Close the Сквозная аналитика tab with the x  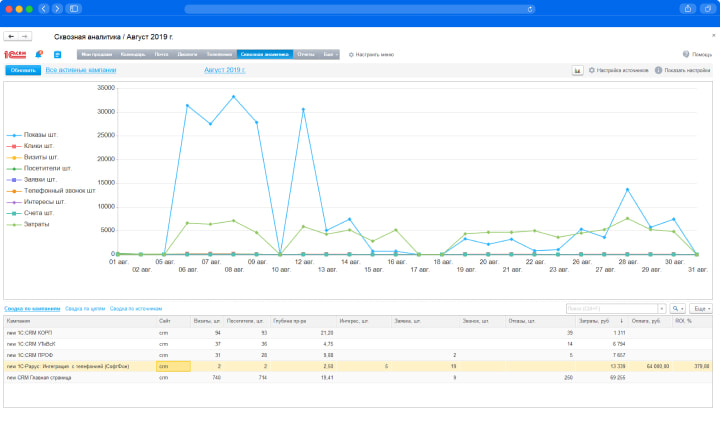coord(714,35)
